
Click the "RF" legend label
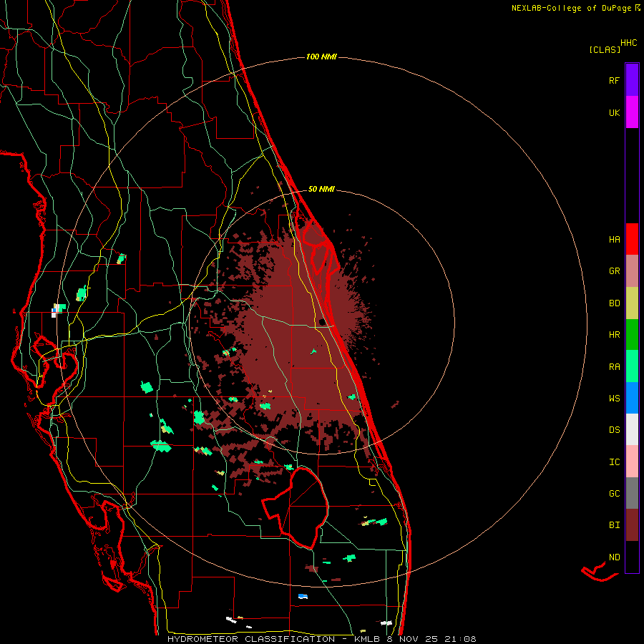pyautogui.click(x=614, y=81)
